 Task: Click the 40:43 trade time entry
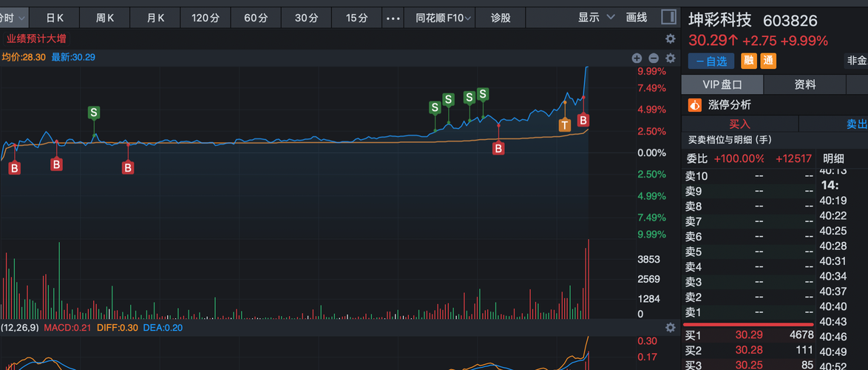pos(833,320)
